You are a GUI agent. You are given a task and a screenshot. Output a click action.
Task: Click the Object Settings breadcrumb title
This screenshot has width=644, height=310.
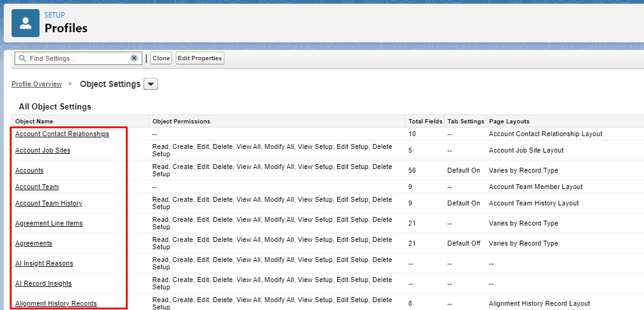110,84
